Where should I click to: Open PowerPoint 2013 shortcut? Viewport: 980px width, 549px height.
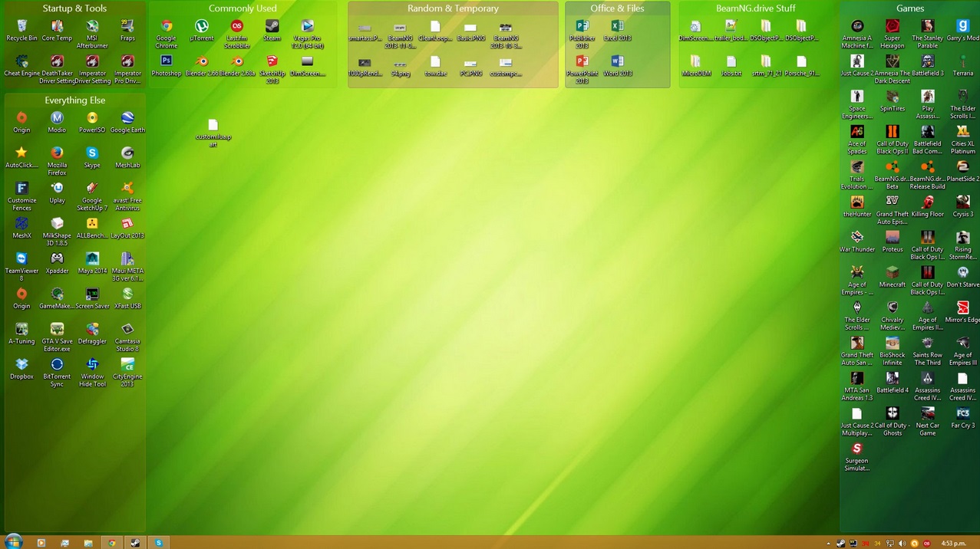tap(582, 69)
